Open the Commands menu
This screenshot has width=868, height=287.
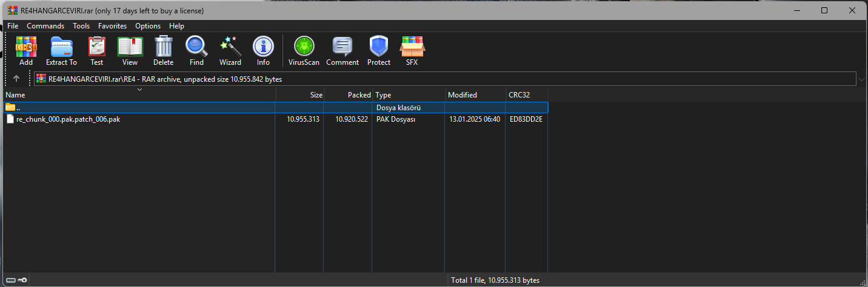45,26
